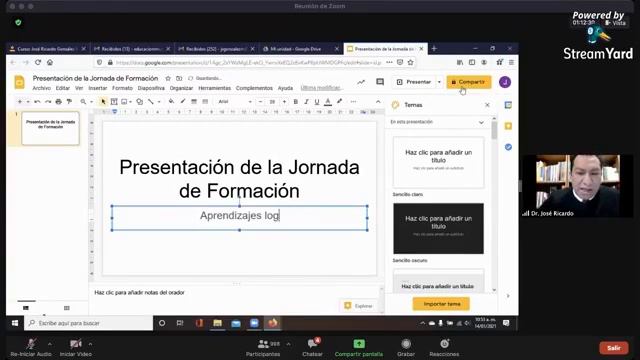Click the speaker notes field
Viewport: 640px width, 360px height.
tap(235, 293)
